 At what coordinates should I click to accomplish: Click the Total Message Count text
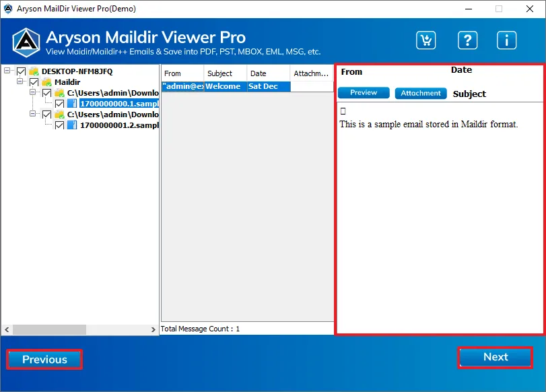200,329
